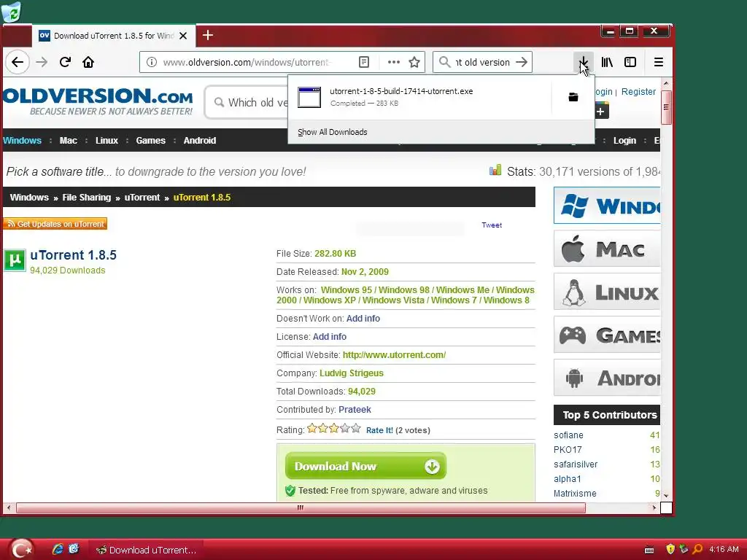Image resolution: width=747 pixels, height=560 pixels.
Task: Open a new tab with the plus button
Action: click(x=208, y=35)
